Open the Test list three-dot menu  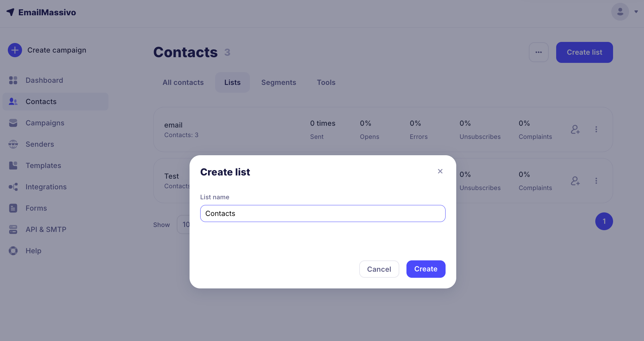(596, 181)
